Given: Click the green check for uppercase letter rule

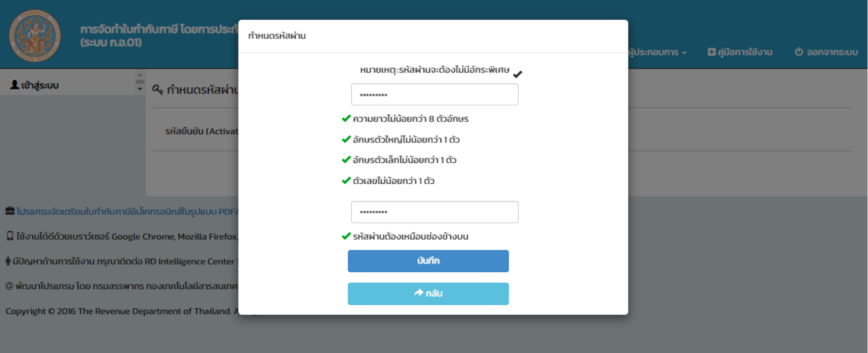Looking at the screenshot, I should pyautogui.click(x=346, y=140).
